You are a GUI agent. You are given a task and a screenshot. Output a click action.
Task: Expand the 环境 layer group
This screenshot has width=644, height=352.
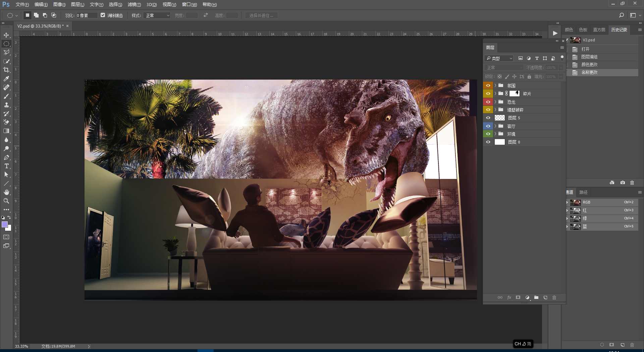coord(495,134)
